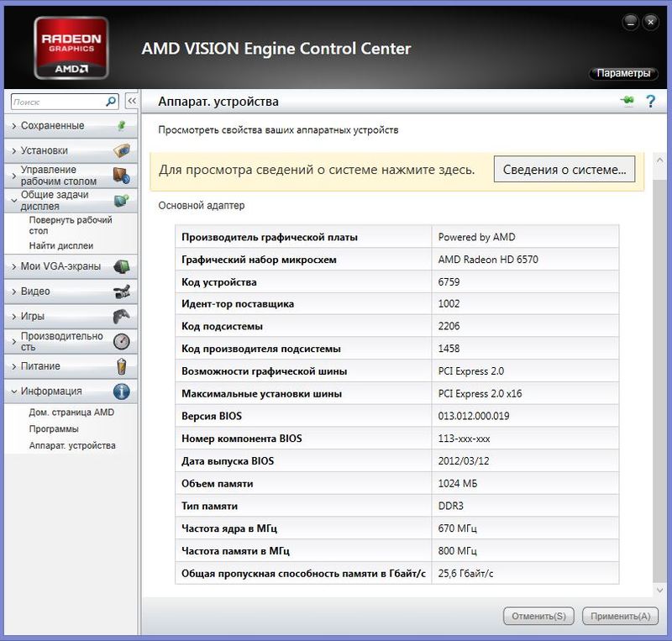672x641 pixels.
Task: Click the Питание battery icon
Action: (x=122, y=367)
